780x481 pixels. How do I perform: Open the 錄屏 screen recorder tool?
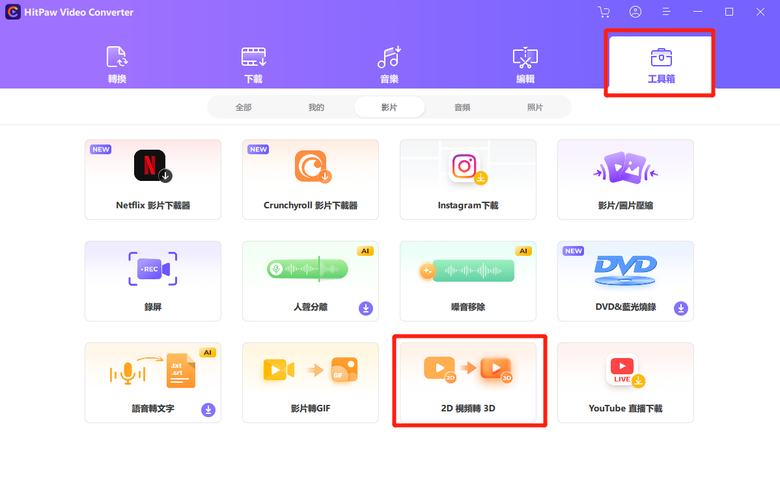pos(153,281)
